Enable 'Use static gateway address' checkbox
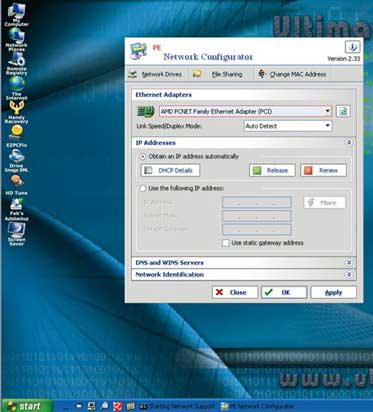373x412 pixels. [226, 243]
